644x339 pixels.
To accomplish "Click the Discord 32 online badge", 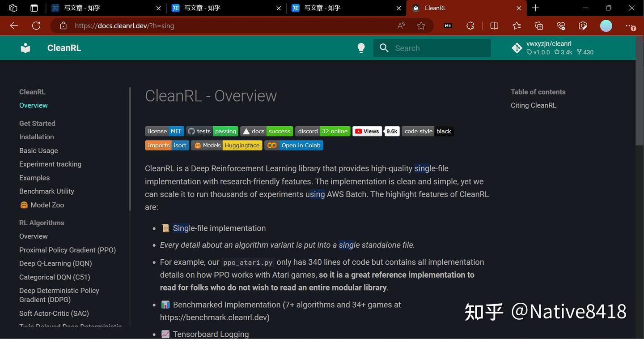I will [x=323, y=131].
